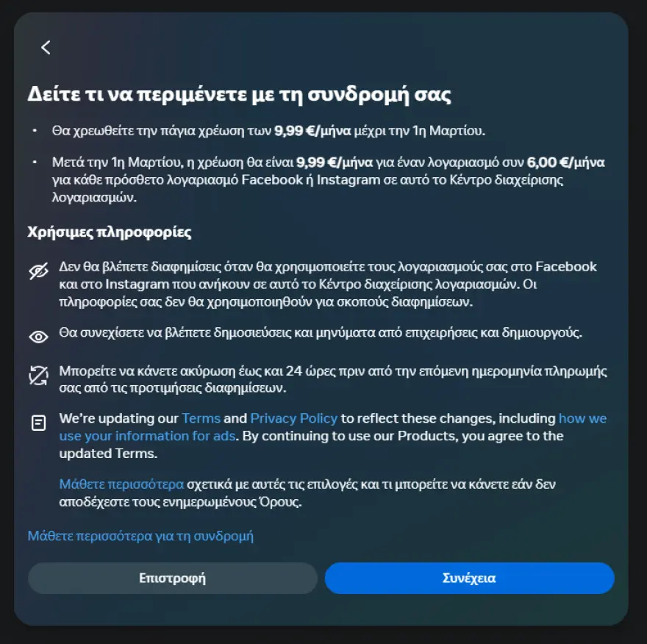
Task: Click the paragraph about not seeing διαφημίσεις
Action: click(x=328, y=285)
